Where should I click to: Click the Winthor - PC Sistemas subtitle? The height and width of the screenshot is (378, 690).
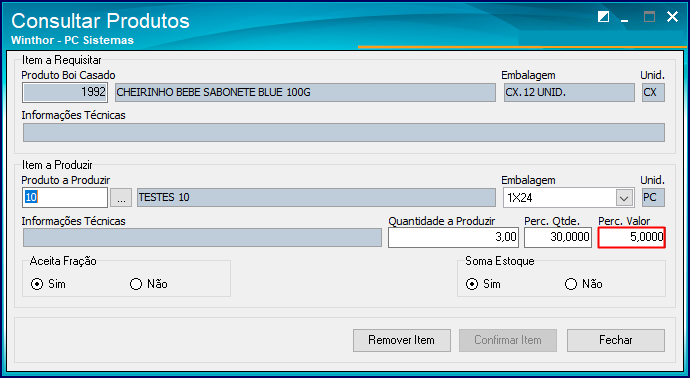tap(72, 40)
